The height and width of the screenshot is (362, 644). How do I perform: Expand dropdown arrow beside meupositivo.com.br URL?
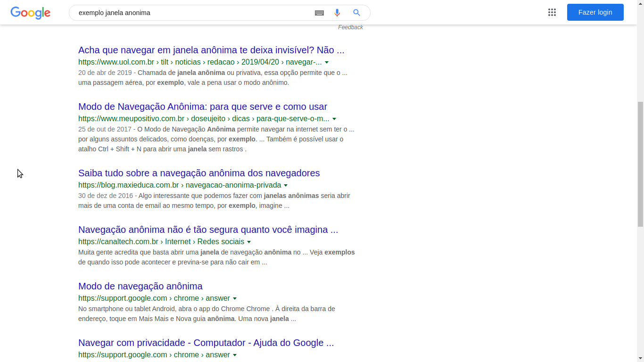click(334, 119)
